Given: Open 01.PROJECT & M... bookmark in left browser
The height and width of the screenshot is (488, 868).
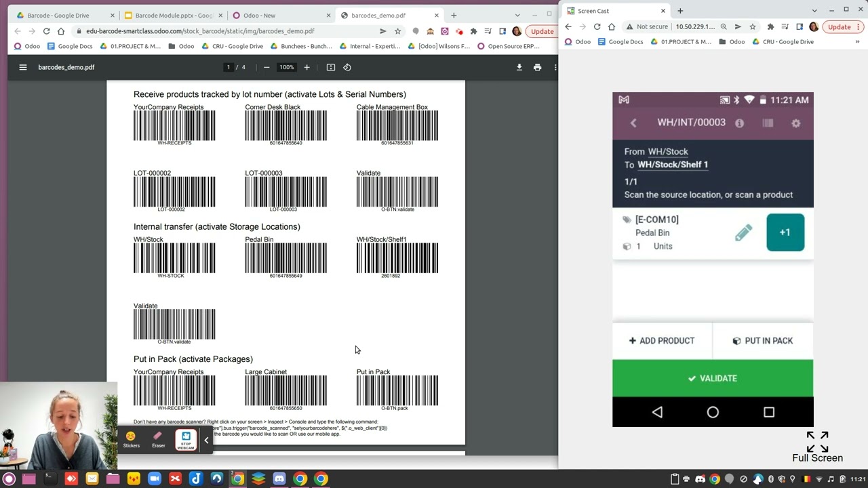Looking at the screenshot, I should [x=130, y=46].
